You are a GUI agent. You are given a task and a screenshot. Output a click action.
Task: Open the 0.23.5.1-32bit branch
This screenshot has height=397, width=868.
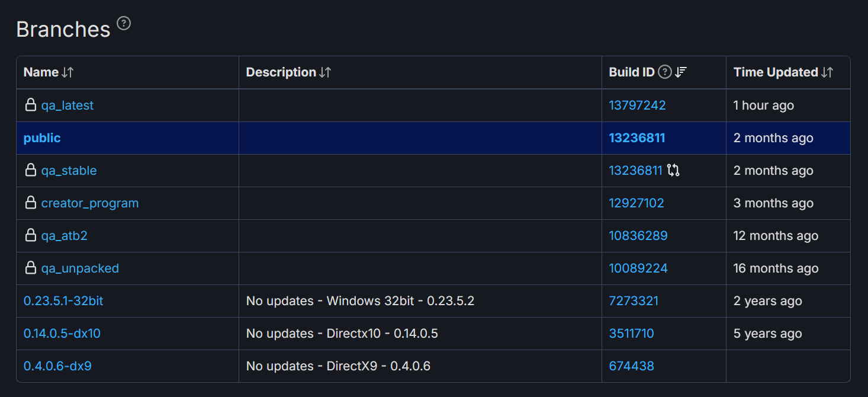(x=63, y=301)
